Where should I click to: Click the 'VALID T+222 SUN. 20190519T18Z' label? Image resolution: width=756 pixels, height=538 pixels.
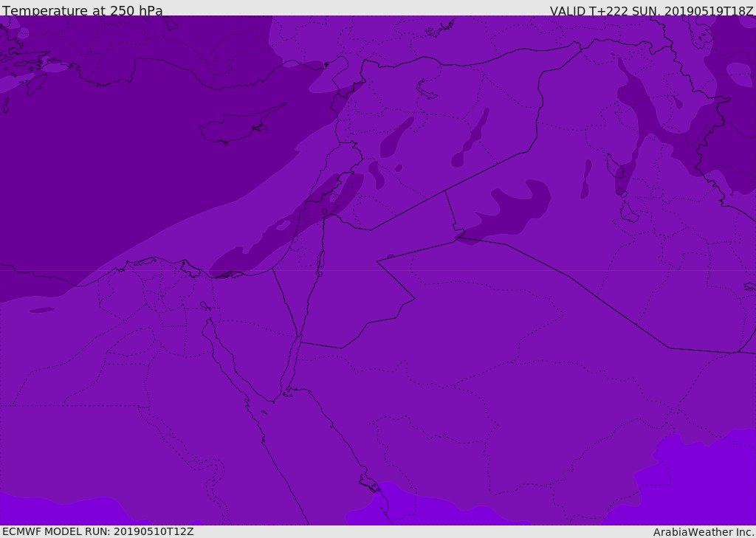click(651, 11)
